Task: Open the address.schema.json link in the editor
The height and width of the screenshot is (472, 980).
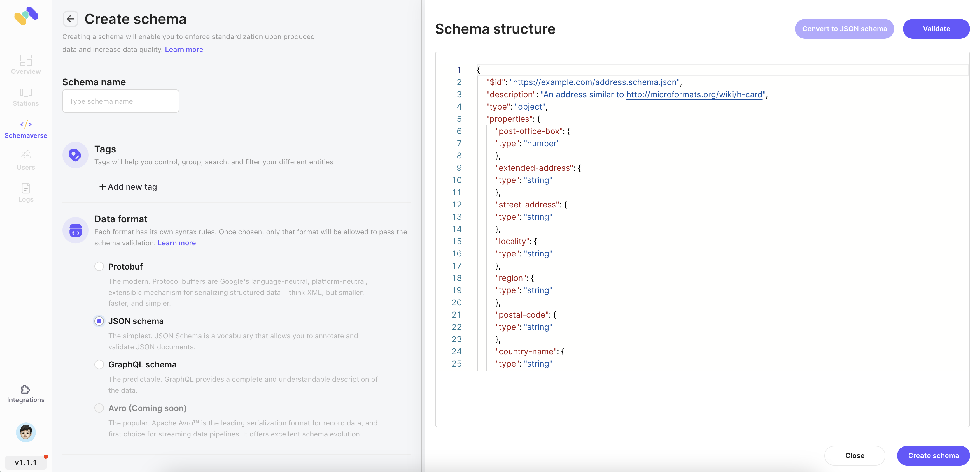Action: tap(595, 82)
